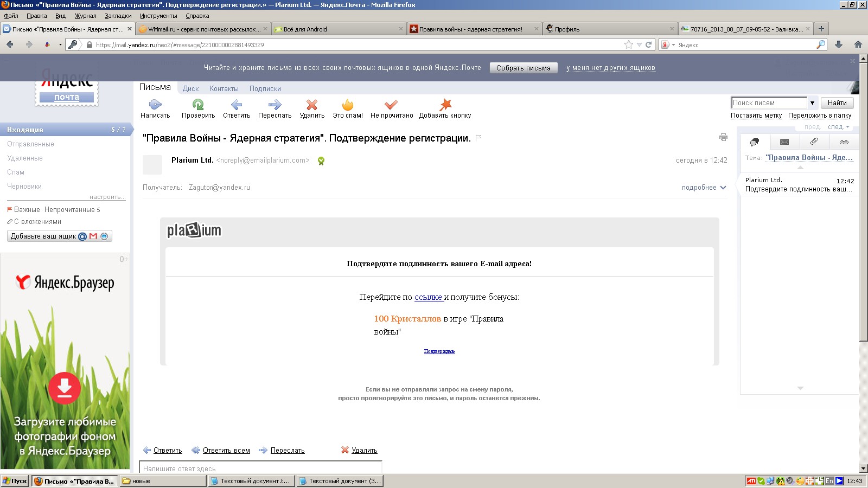Open the Журнал menu
This screenshot has height=488, width=868.
click(85, 16)
